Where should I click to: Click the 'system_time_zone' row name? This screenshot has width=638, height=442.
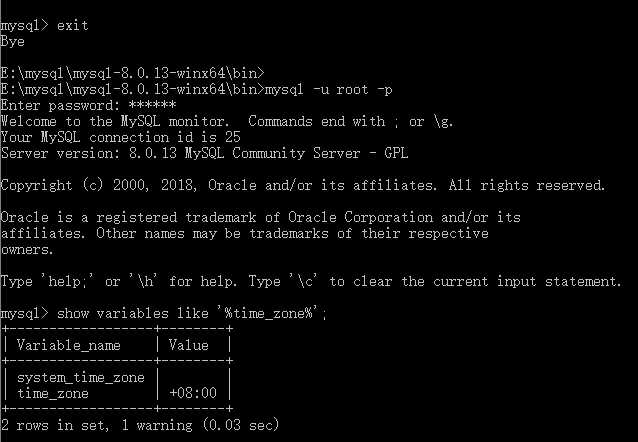click(x=80, y=377)
